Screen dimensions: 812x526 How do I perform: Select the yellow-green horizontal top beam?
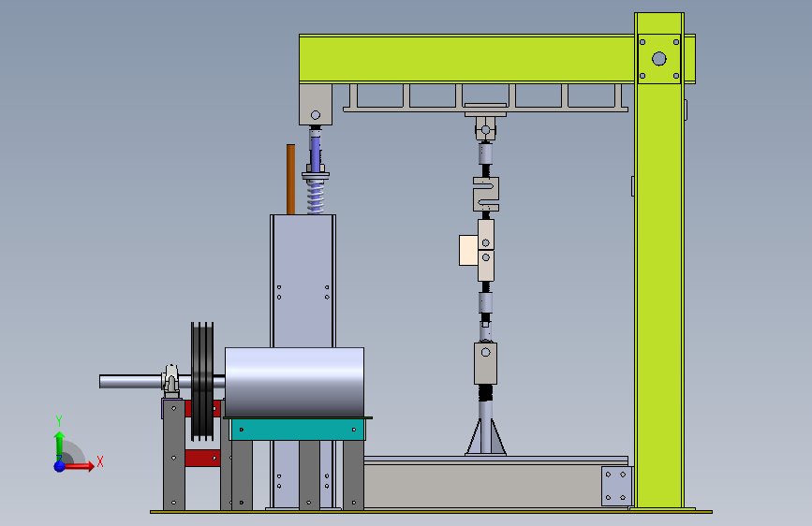point(466,59)
